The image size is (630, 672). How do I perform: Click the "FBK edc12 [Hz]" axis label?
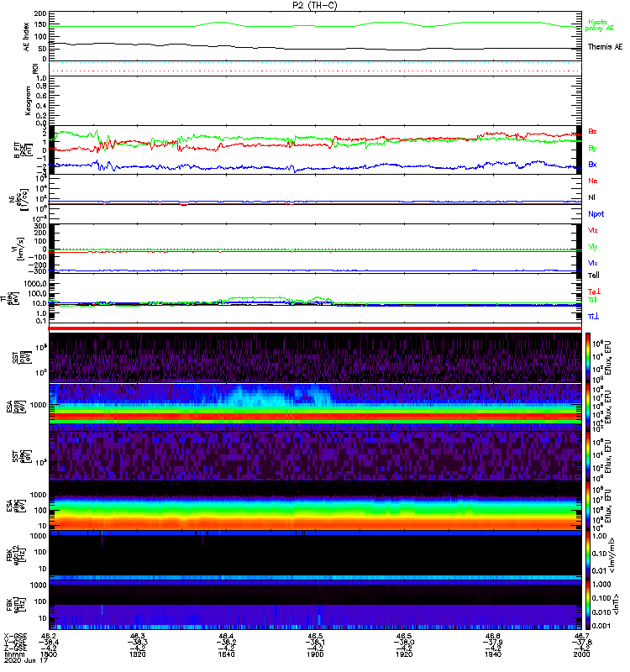[x=14, y=554]
